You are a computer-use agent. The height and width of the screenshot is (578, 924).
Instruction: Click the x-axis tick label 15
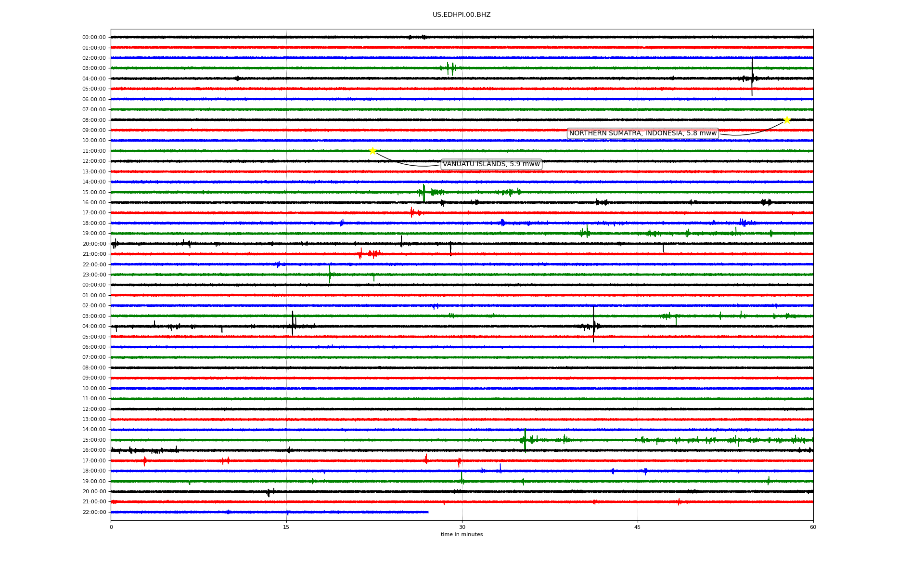(286, 527)
